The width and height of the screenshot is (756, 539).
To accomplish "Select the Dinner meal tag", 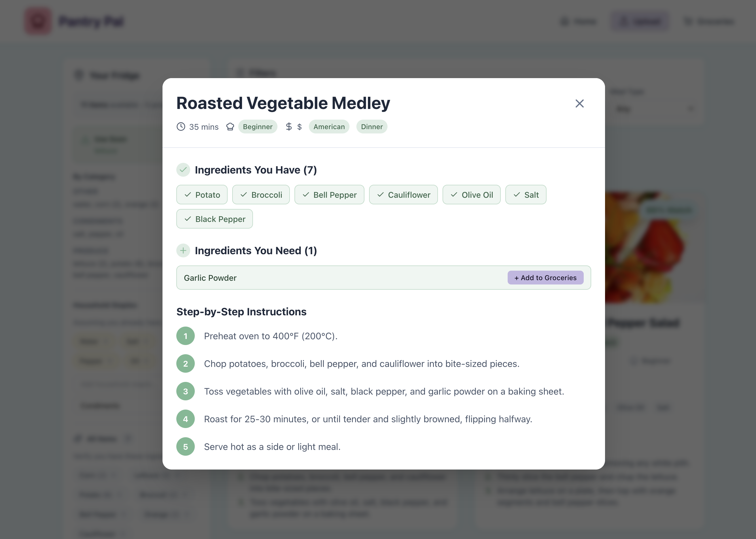I will click(372, 127).
